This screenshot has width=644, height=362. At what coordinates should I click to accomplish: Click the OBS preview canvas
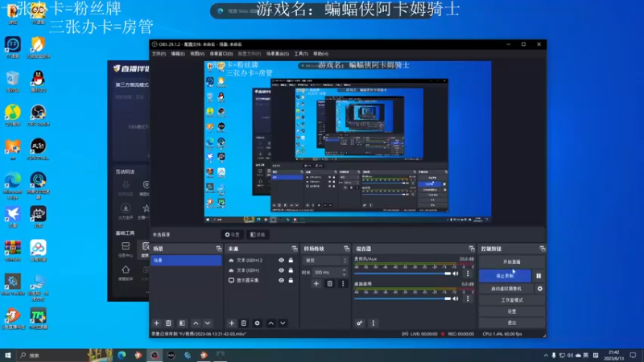click(348, 142)
